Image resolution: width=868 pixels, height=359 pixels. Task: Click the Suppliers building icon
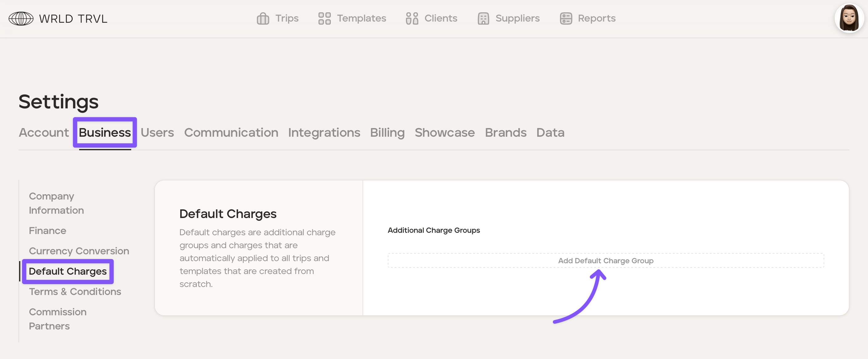483,18
